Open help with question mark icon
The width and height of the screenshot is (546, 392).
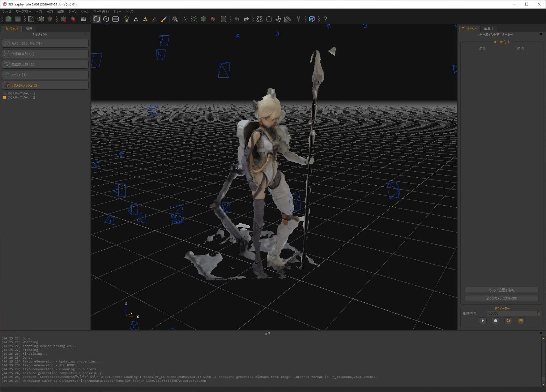pyautogui.click(x=325, y=19)
